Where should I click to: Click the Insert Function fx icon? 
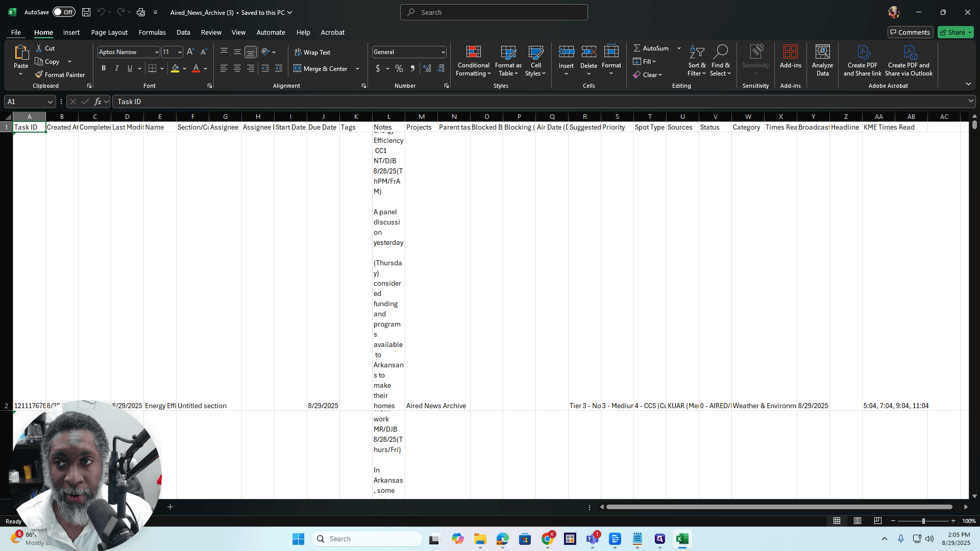click(x=97, y=102)
